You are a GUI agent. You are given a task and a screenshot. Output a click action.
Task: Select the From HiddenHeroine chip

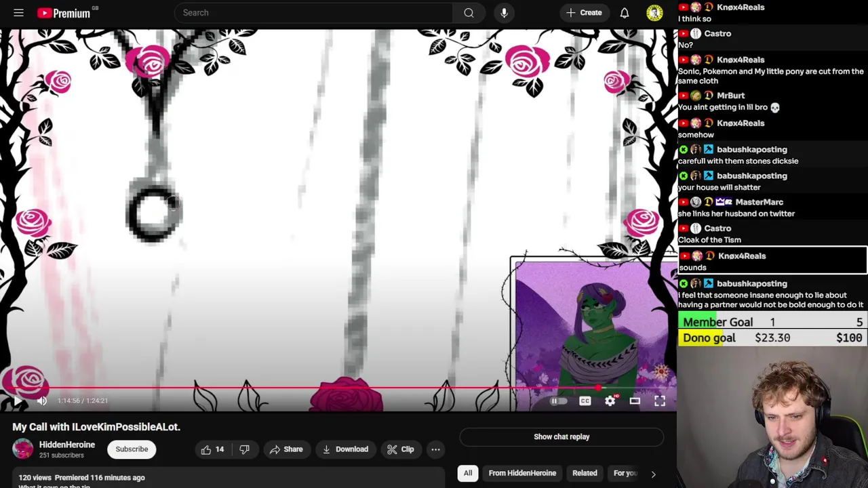(x=522, y=473)
